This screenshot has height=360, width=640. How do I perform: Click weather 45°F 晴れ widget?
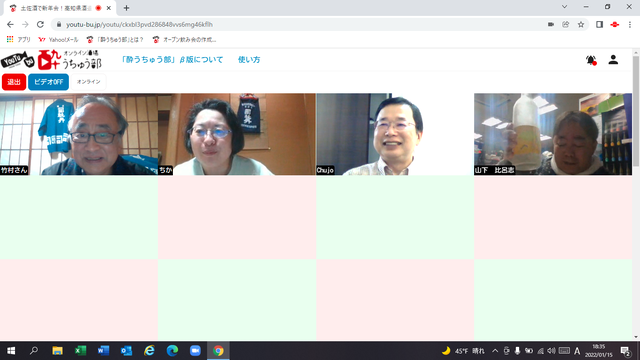[x=464, y=351]
